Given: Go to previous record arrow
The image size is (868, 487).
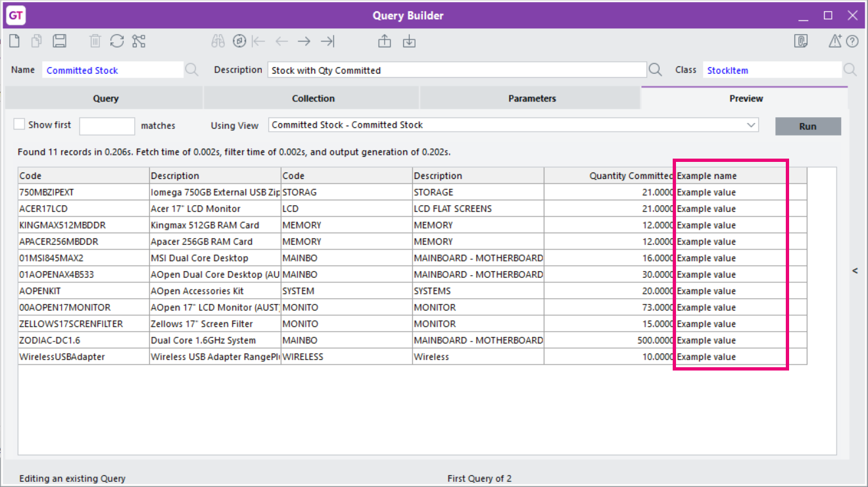Looking at the screenshot, I should click(281, 41).
